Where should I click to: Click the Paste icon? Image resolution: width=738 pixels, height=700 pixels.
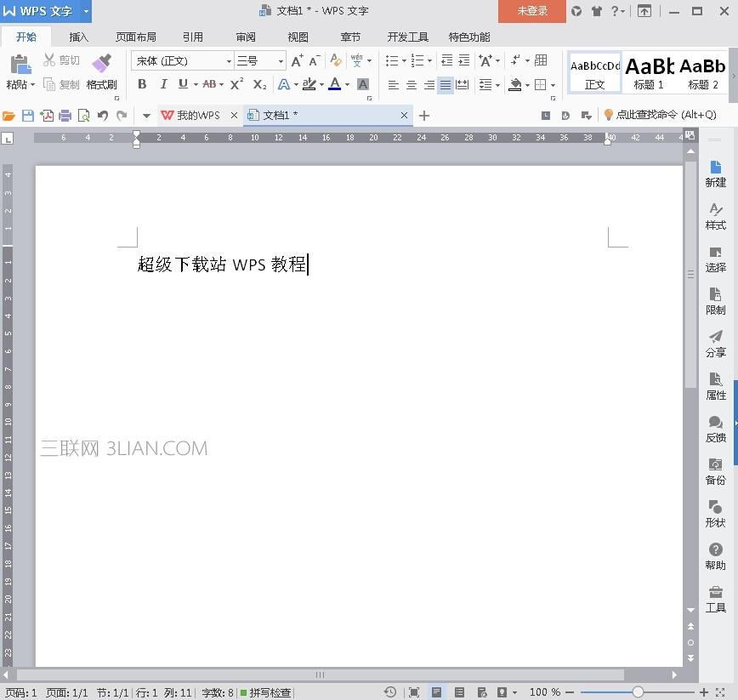20,64
